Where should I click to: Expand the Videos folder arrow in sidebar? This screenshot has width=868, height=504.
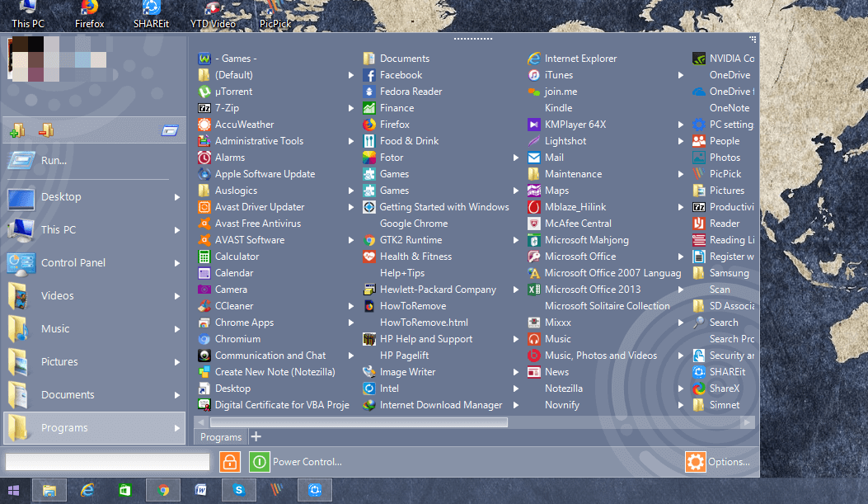point(177,296)
